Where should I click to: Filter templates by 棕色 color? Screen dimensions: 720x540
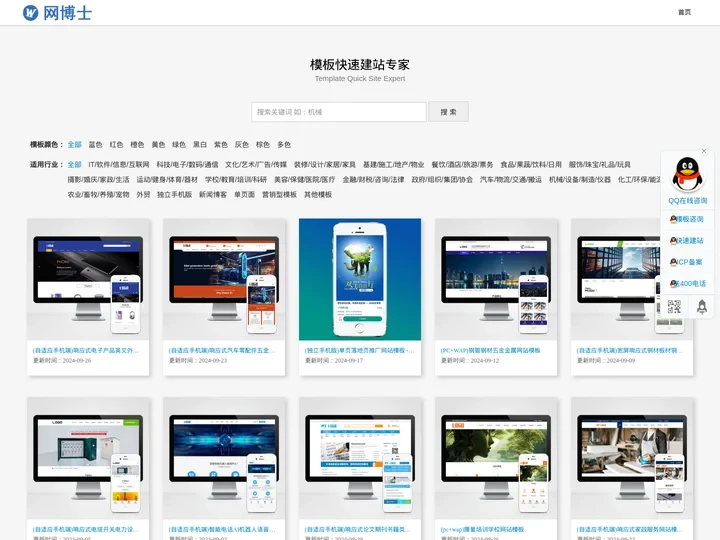click(263, 145)
